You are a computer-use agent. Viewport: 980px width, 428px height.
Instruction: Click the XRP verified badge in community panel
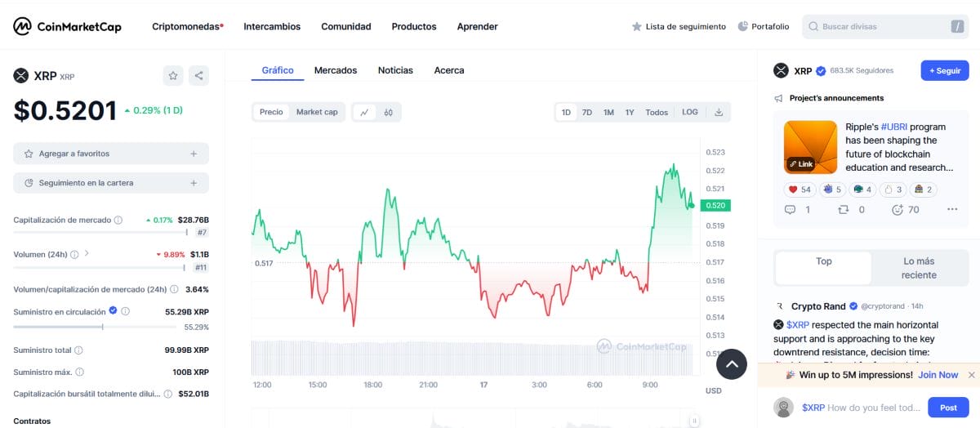point(821,71)
